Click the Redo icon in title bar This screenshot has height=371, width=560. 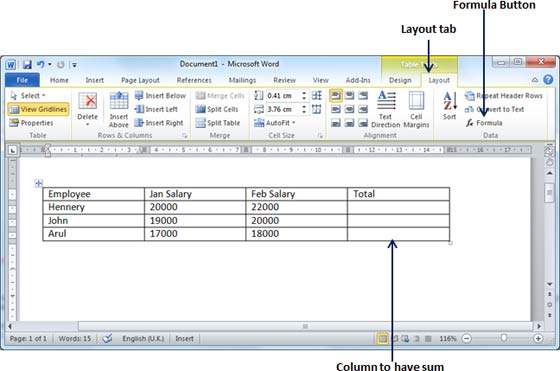tap(61, 65)
